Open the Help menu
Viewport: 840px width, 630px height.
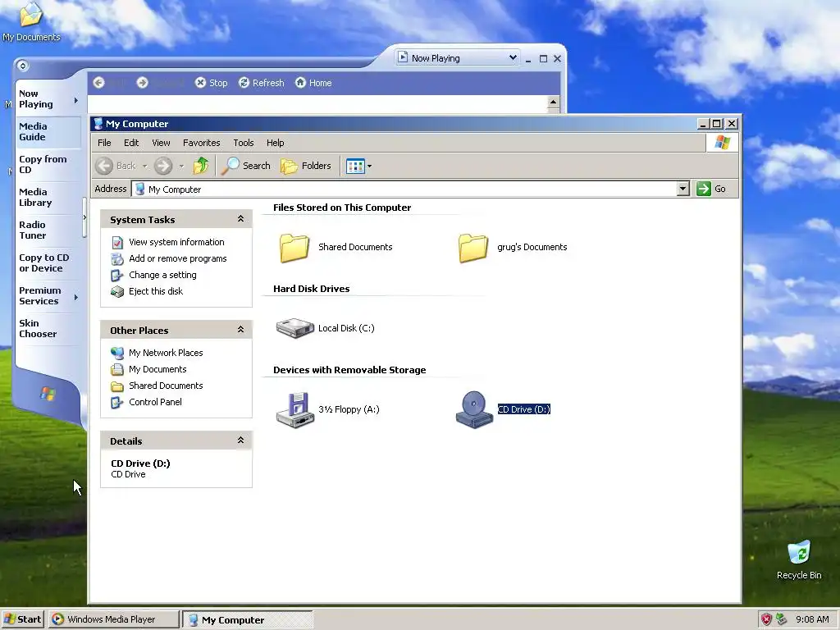[276, 143]
